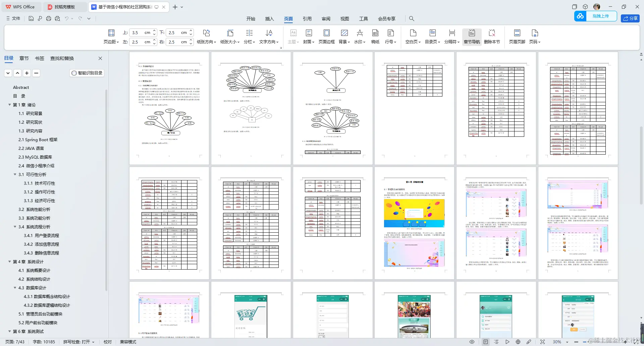Open the line numbers (行号) options
Image resolution: width=644 pixels, height=346 pixels.
[x=390, y=37]
